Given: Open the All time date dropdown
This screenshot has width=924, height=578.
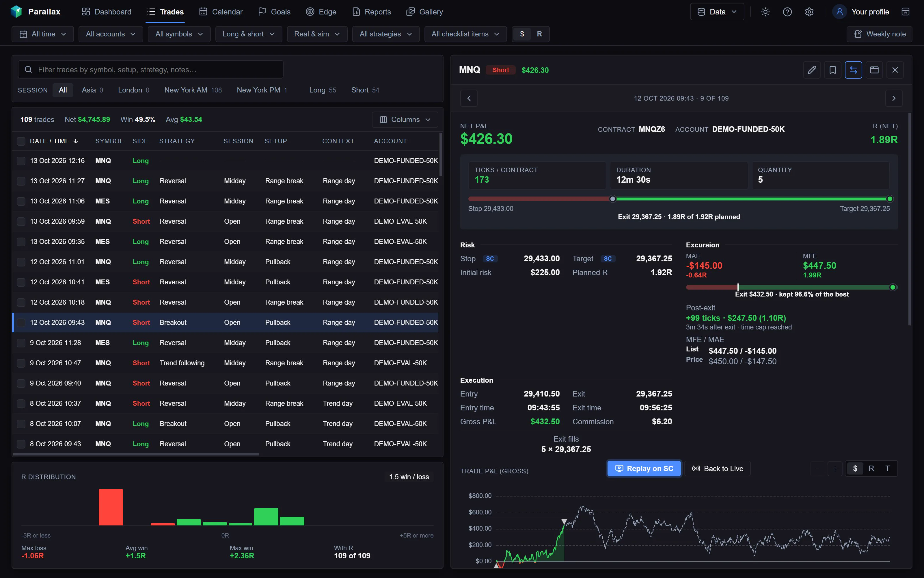Looking at the screenshot, I should coord(43,34).
